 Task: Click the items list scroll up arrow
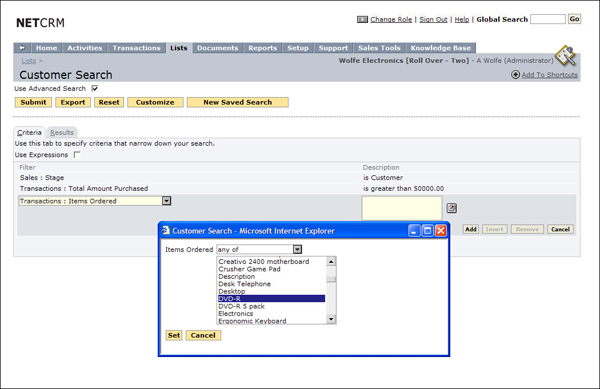point(331,262)
